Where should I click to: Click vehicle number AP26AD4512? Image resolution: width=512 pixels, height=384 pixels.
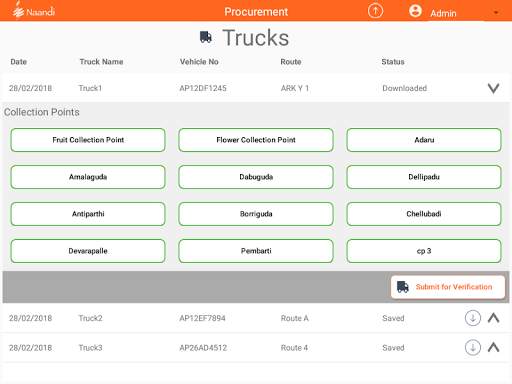point(203,348)
